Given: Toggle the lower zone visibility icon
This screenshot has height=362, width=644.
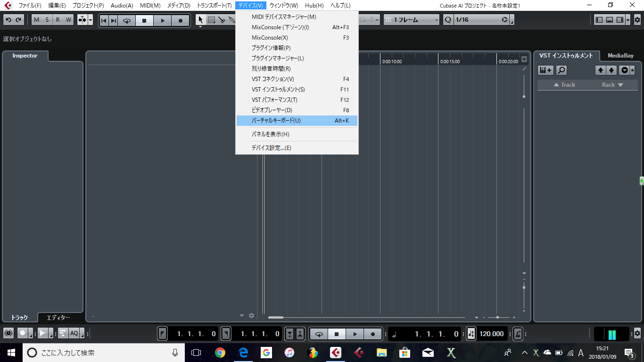Looking at the screenshot, I should 610,20.
